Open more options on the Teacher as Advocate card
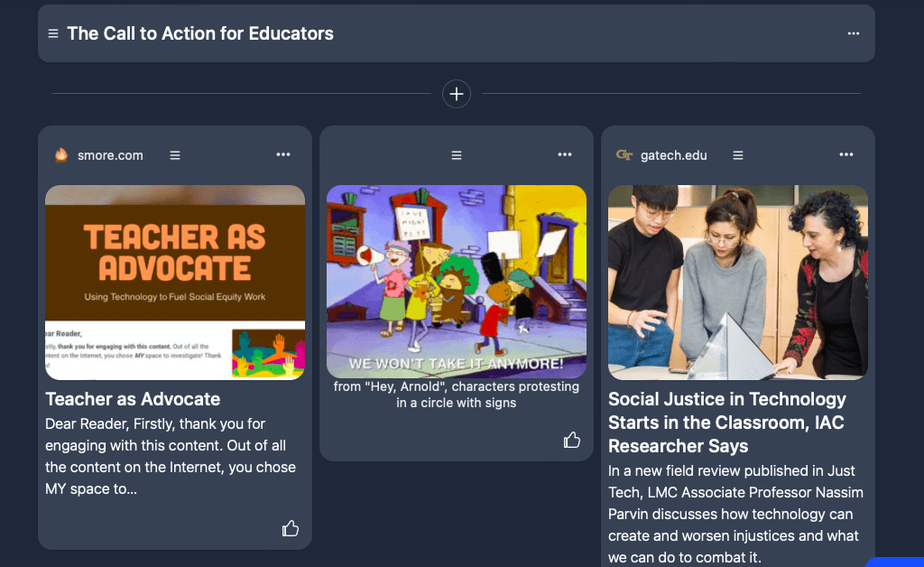This screenshot has height=567, width=924. pyautogui.click(x=283, y=155)
